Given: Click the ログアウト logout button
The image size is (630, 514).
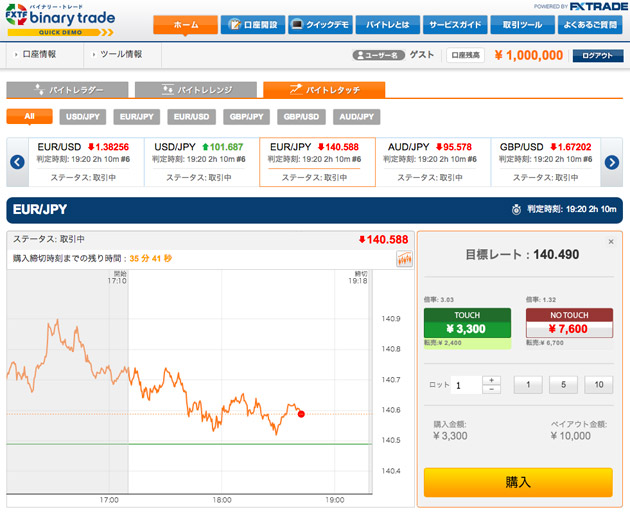Looking at the screenshot, I should tap(598, 55).
